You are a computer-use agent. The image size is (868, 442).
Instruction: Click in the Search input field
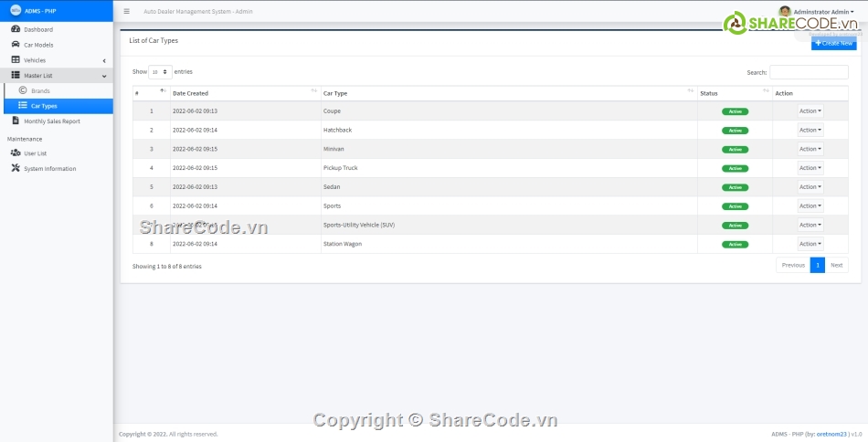809,72
